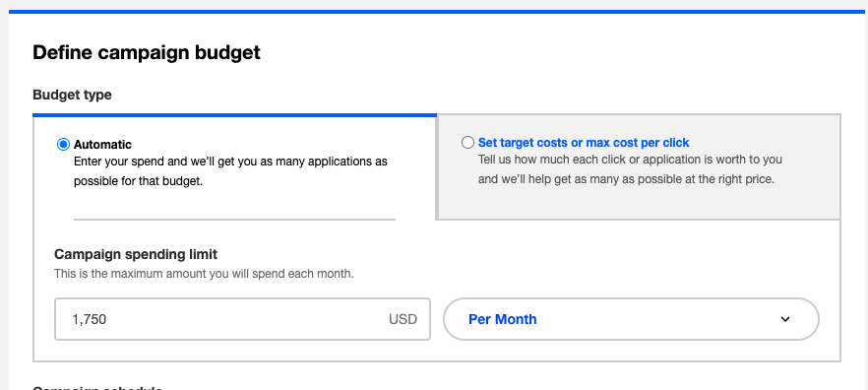Click the USD currency label in the amount field
The image size is (868, 390).
coord(403,319)
